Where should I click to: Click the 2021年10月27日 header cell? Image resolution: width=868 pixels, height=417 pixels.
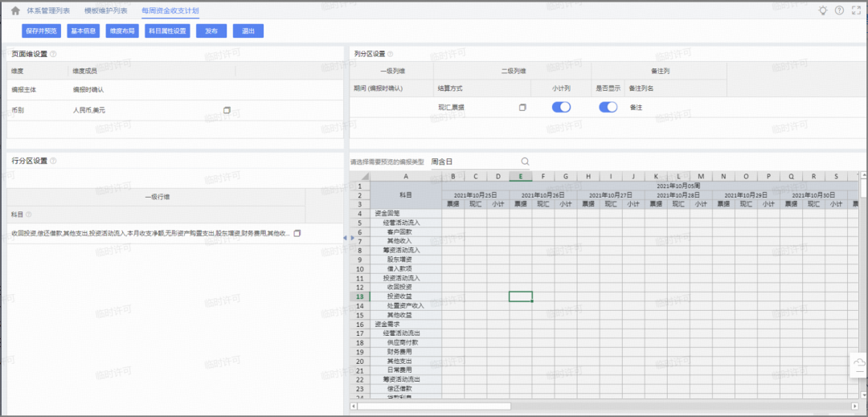(x=611, y=195)
